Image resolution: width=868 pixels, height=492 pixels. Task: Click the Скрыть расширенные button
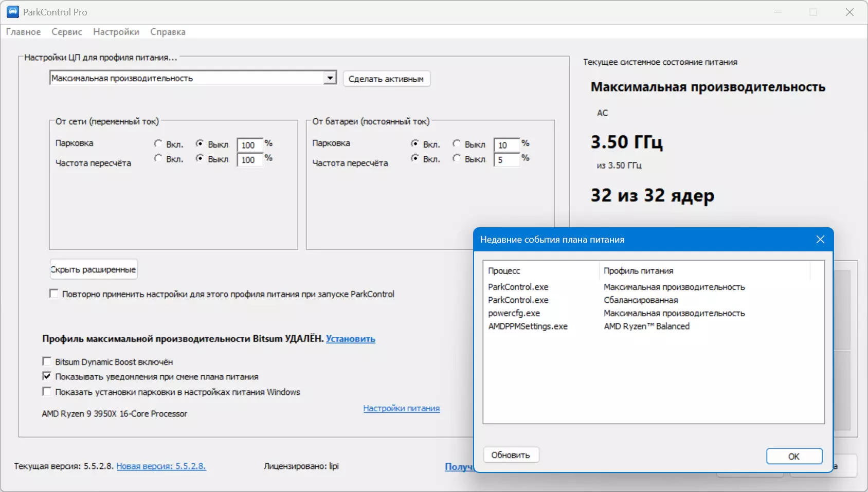[x=94, y=269]
